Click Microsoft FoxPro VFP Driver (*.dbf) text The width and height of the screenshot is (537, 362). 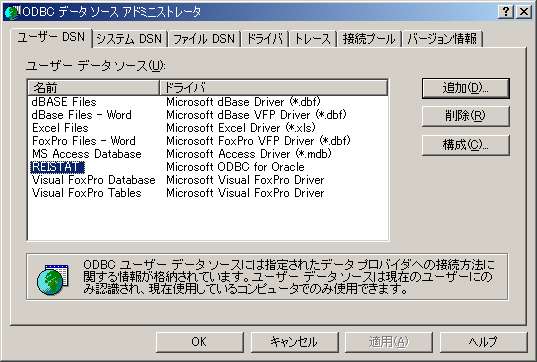pos(259,141)
